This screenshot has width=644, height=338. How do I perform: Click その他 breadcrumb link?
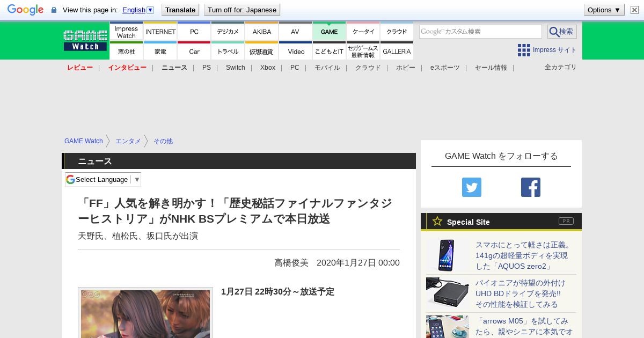(163, 141)
